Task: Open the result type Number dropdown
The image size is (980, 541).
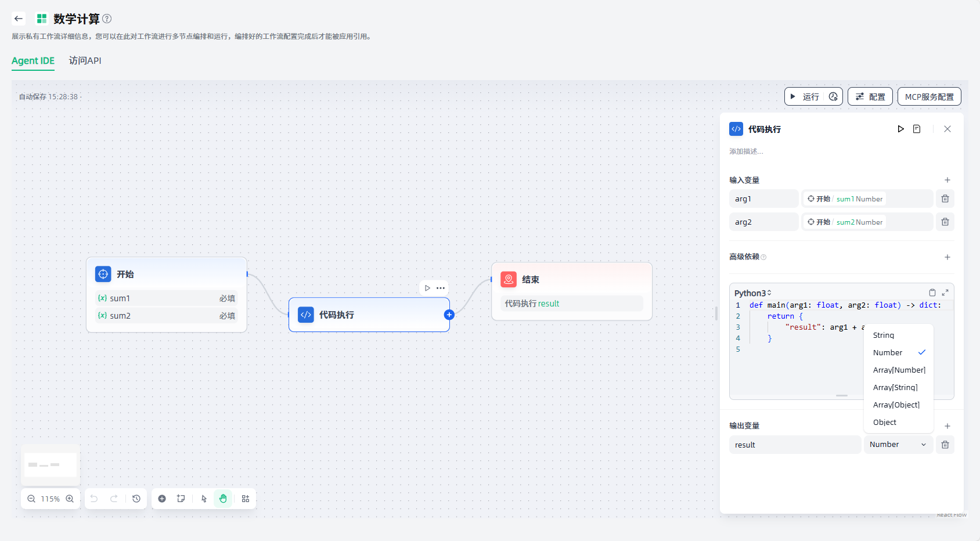Action: (898, 445)
